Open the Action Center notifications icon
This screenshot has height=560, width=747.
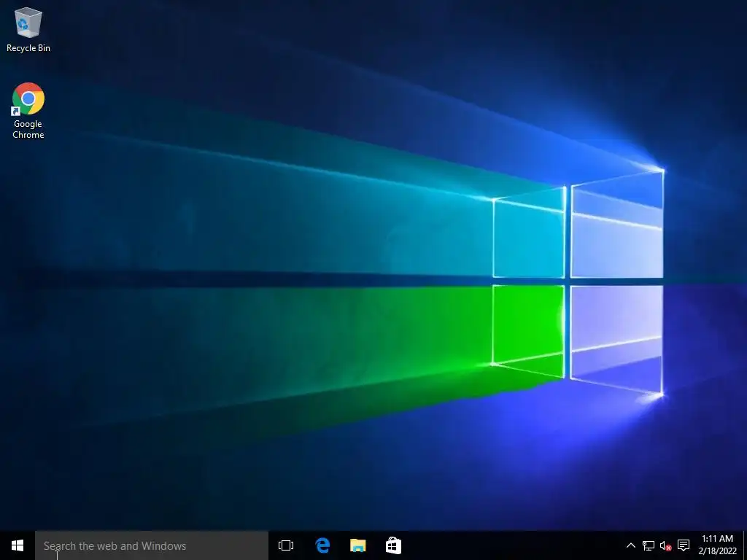(684, 545)
